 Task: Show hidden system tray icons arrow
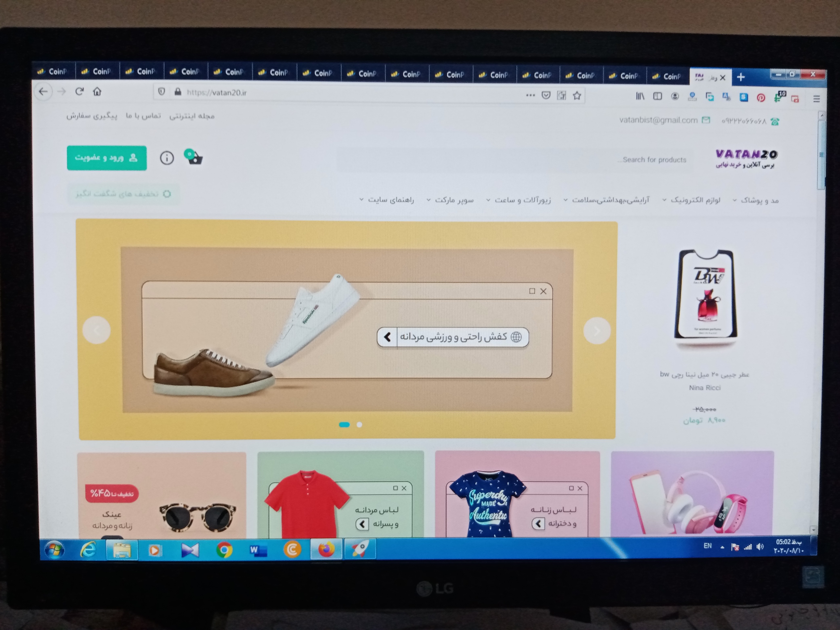pos(722,547)
